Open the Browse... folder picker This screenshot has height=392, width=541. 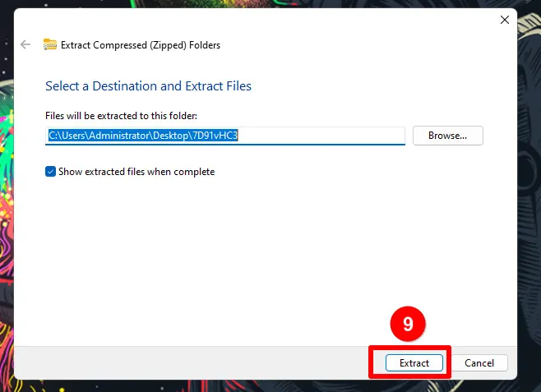point(447,136)
